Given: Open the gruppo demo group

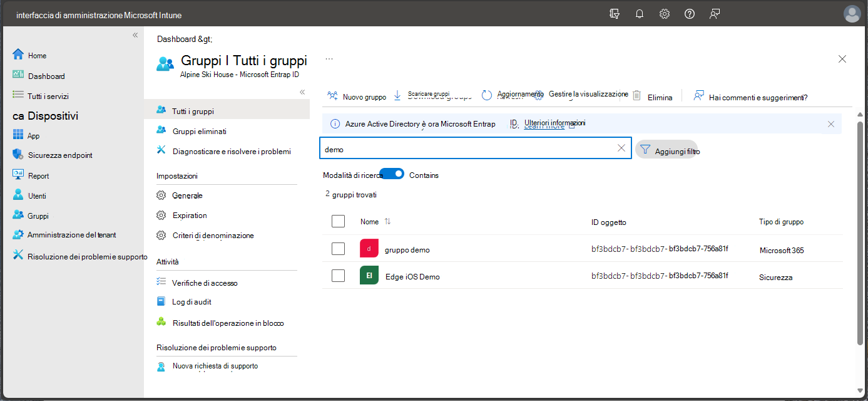Looking at the screenshot, I should 407,250.
